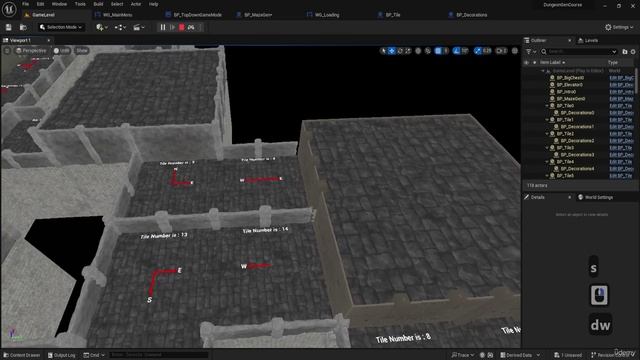The height and width of the screenshot is (360, 640).
Task: Toggle grid snapping in viewport toolbar
Action: point(438,51)
